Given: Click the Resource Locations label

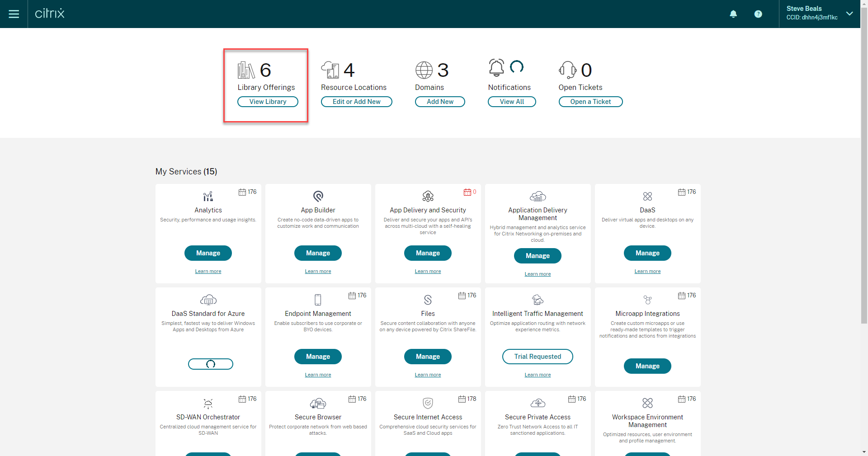Looking at the screenshot, I should (354, 88).
